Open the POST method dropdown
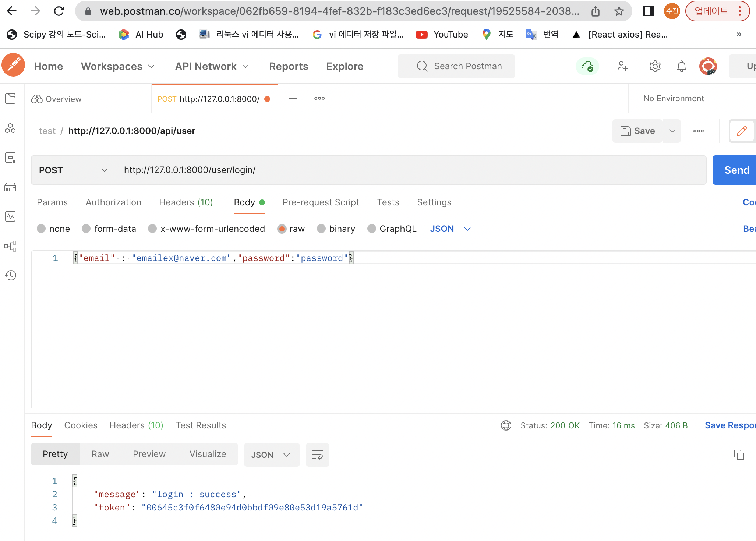756x541 pixels. [x=73, y=170]
